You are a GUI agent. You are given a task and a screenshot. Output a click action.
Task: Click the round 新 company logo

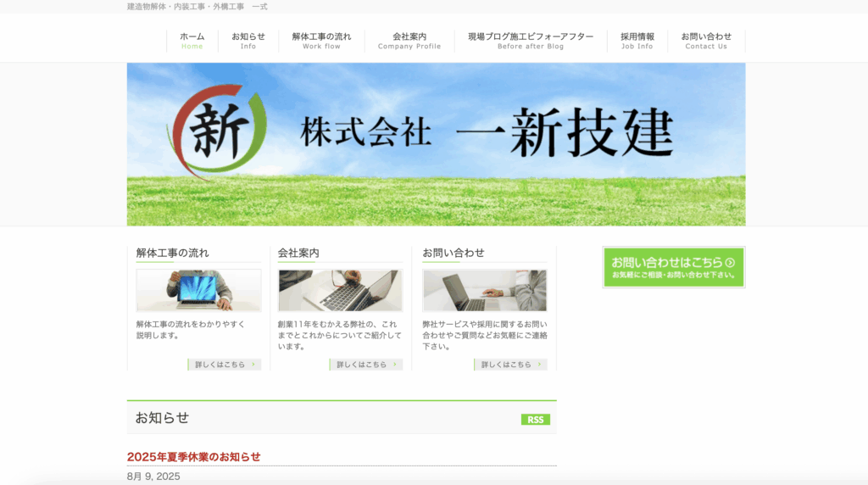click(x=217, y=131)
